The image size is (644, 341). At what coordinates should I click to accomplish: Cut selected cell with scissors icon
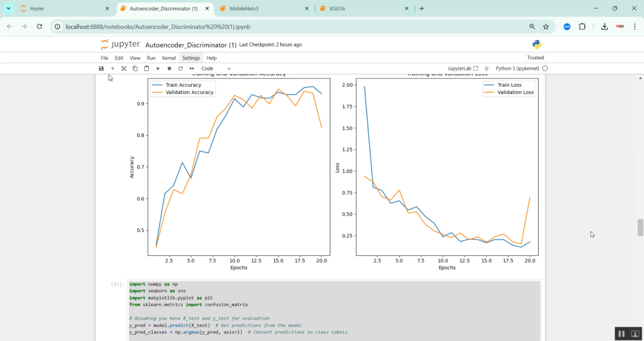pyautogui.click(x=124, y=68)
